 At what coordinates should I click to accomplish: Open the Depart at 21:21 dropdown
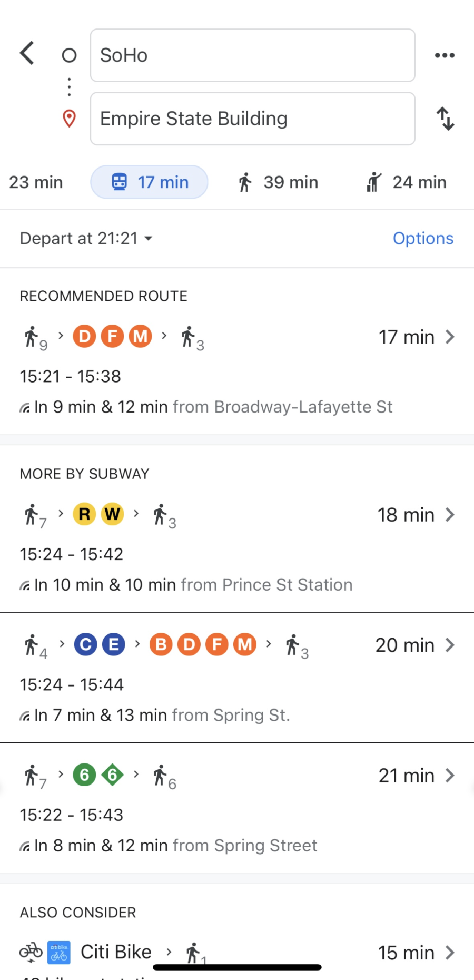point(86,239)
